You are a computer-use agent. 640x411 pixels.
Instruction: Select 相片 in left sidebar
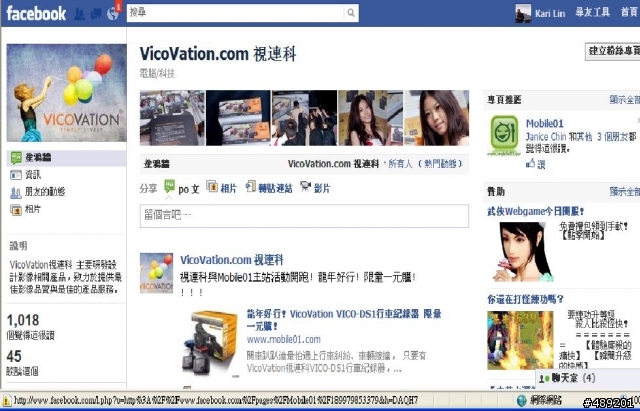33,209
